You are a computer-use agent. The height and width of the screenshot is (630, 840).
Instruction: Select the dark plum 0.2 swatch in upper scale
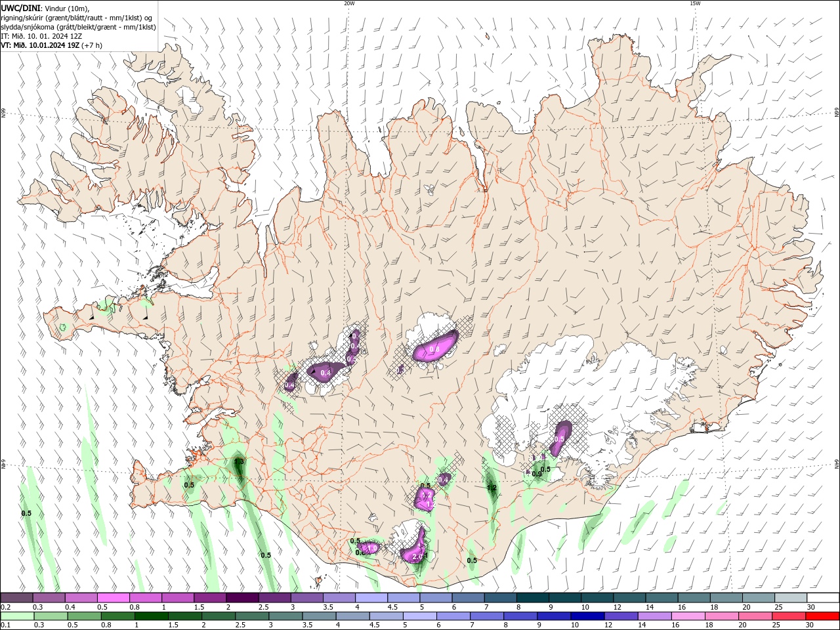coord(17,598)
